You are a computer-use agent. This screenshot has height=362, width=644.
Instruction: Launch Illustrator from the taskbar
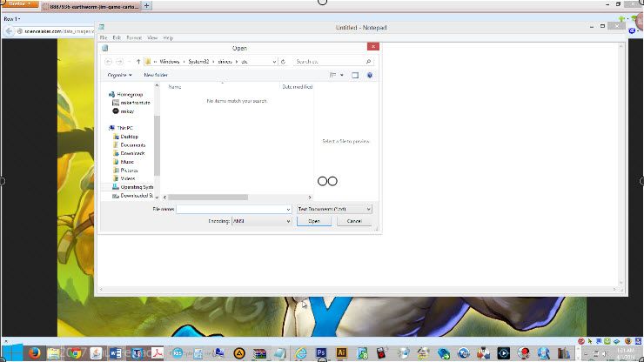click(341, 353)
